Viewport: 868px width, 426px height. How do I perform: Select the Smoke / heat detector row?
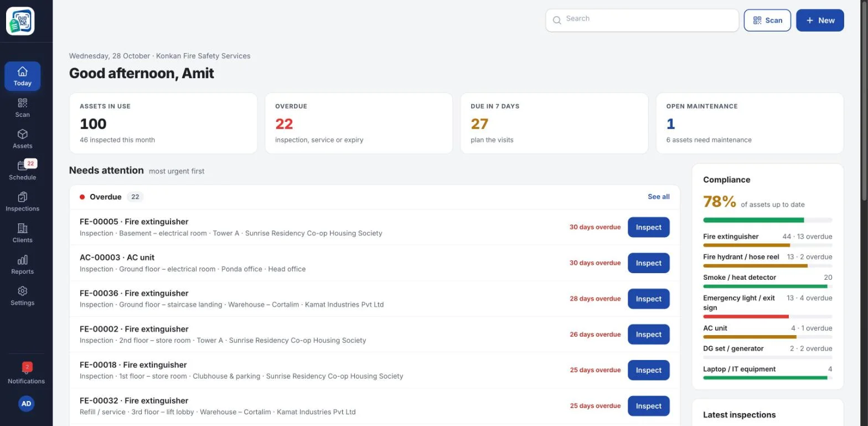pos(768,281)
